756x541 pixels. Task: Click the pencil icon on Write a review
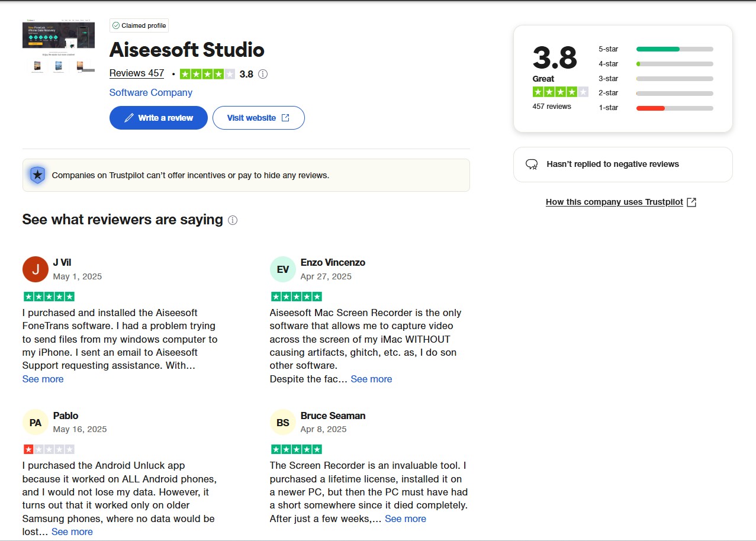(129, 118)
